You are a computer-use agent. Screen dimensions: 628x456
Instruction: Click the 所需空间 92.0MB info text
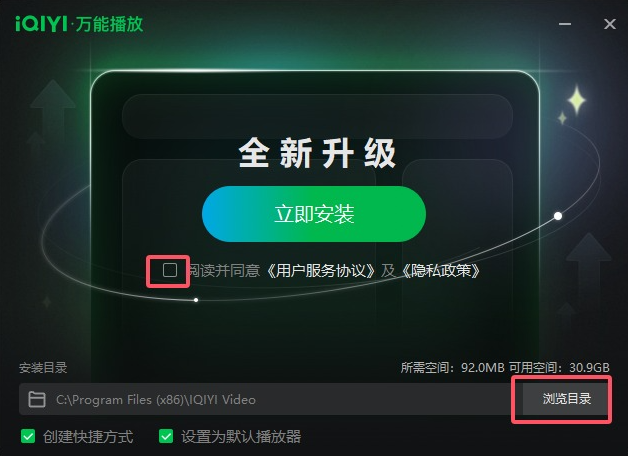[452, 368]
